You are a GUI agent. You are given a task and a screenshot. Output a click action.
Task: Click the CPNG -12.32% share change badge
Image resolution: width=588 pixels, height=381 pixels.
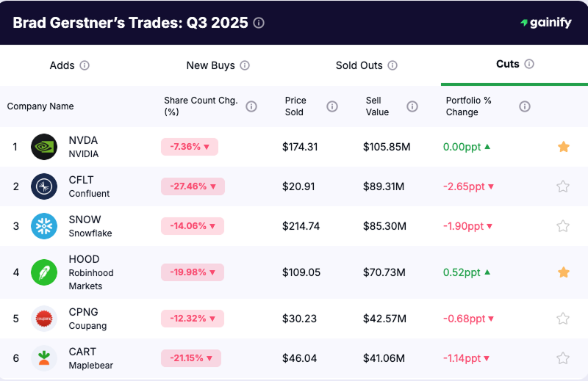tap(190, 319)
